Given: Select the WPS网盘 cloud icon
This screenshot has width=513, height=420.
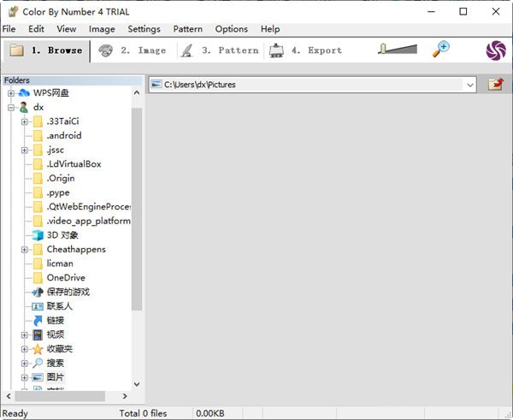Looking at the screenshot, I should point(23,93).
